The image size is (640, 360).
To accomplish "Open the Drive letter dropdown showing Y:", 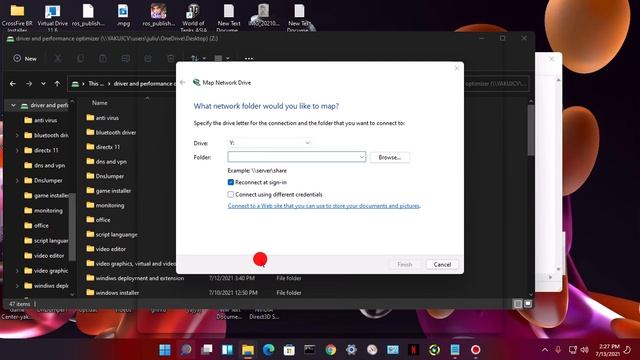I will click(x=269, y=143).
